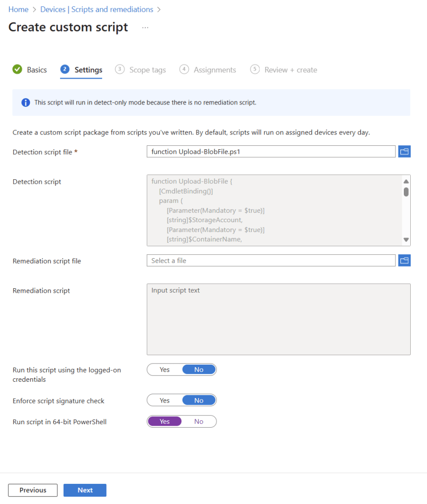Navigate to Home breadcrumb link
Screen dimensions: 427x504
(x=18, y=9)
